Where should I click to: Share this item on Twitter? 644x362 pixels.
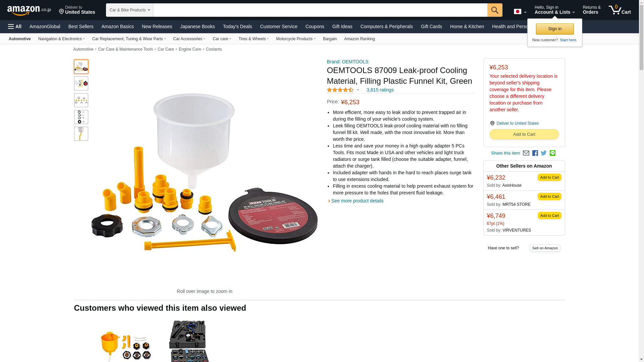click(544, 153)
